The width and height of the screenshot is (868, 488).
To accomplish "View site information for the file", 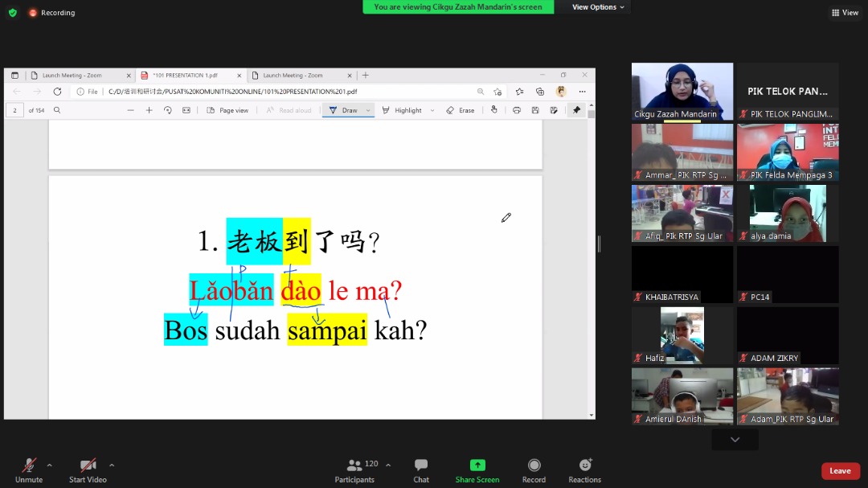I will coord(81,92).
